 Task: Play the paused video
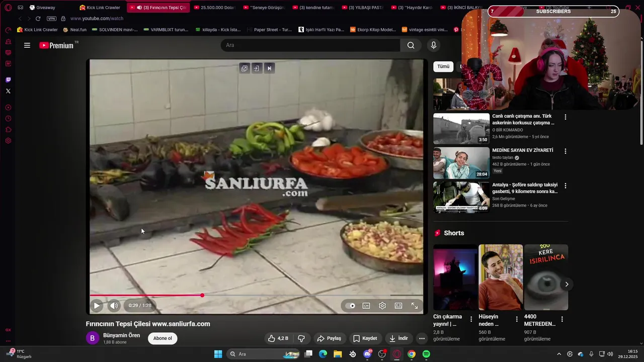coord(97,305)
